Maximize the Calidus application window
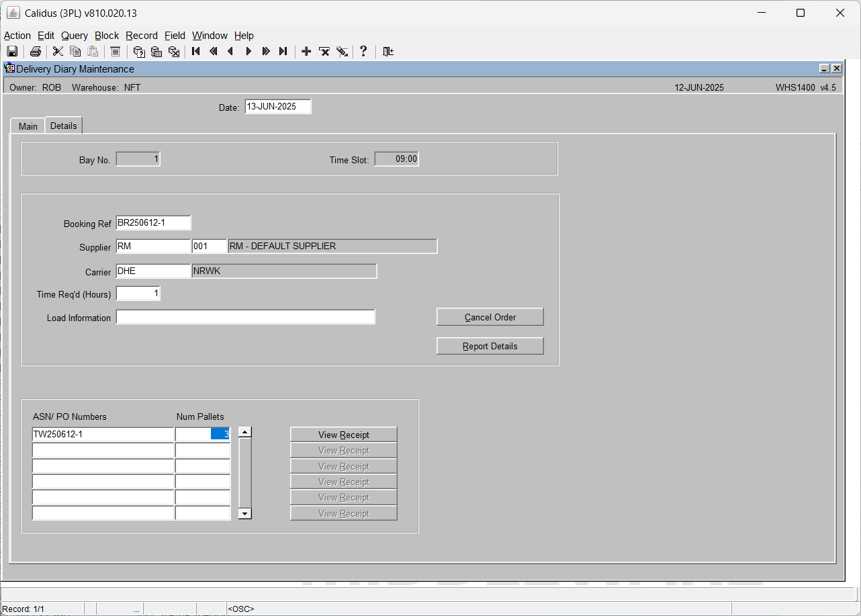 click(801, 13)
